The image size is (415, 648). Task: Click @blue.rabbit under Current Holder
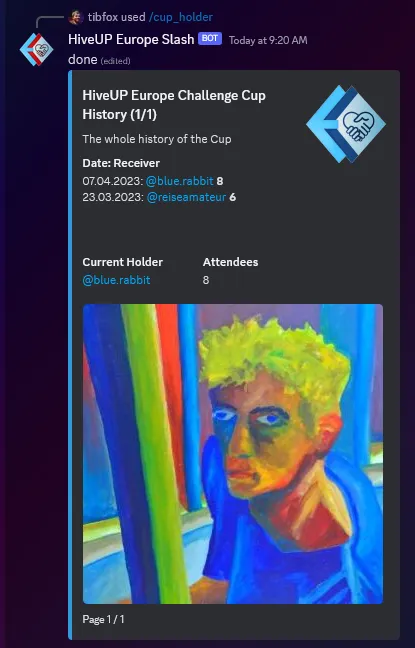point(116,280)
